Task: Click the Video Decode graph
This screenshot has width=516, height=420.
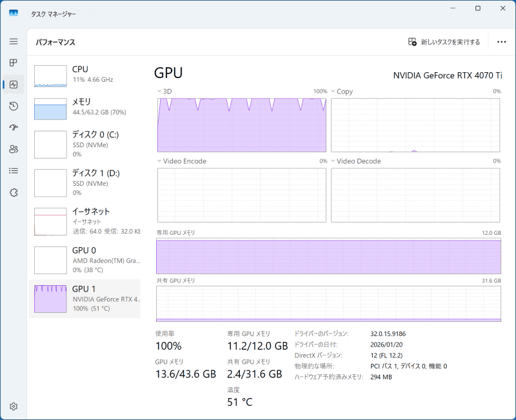Action: [x=415, y=195]
